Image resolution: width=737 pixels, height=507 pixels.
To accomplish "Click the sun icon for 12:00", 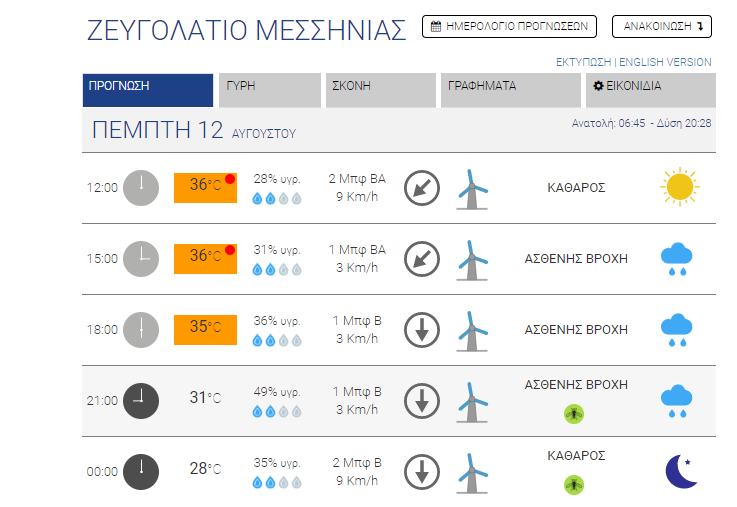I will 680,187.
